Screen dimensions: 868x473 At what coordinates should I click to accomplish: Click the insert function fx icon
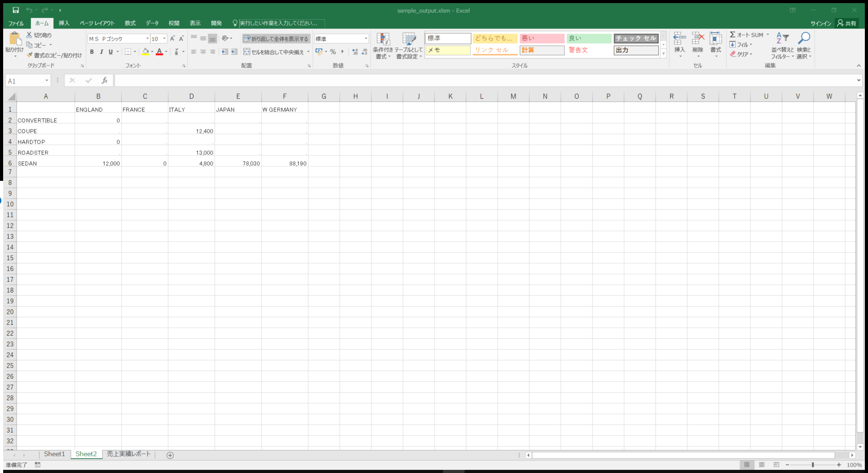[105, 81]
